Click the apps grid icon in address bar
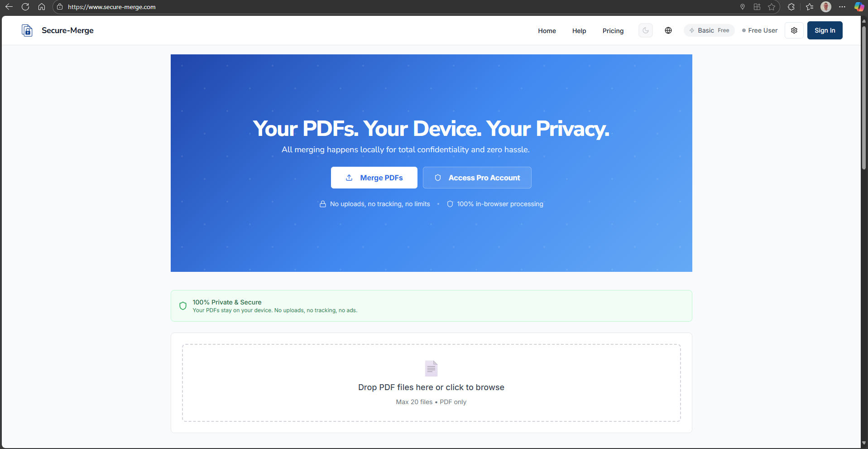Image resolution: width=868 pixels, height=449 pixels. point(757,7)
